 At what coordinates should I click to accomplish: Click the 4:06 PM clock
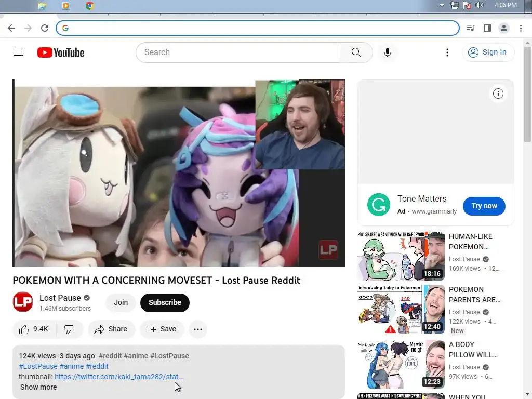point(506,5)
